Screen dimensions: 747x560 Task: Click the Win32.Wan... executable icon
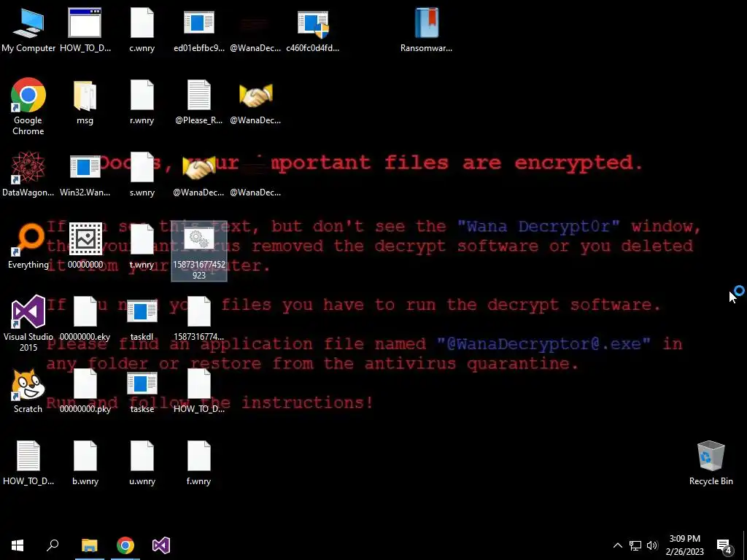[85, 175]
